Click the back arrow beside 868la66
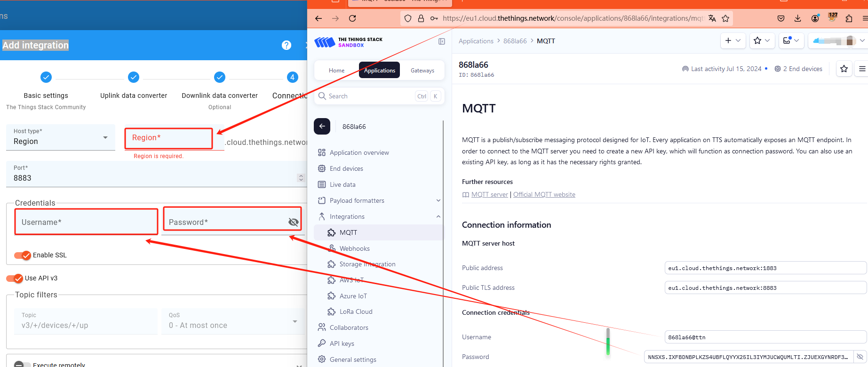The image size is (868, 367). click(322, 126)
